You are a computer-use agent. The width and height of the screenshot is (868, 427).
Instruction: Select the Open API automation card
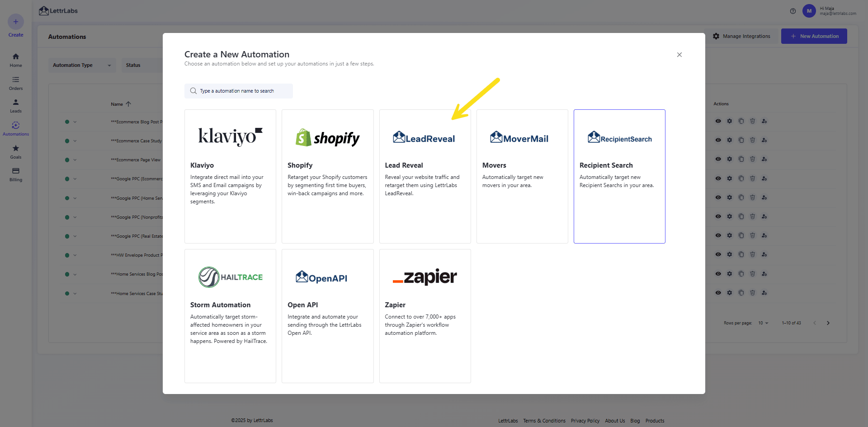tap(328, 316)
